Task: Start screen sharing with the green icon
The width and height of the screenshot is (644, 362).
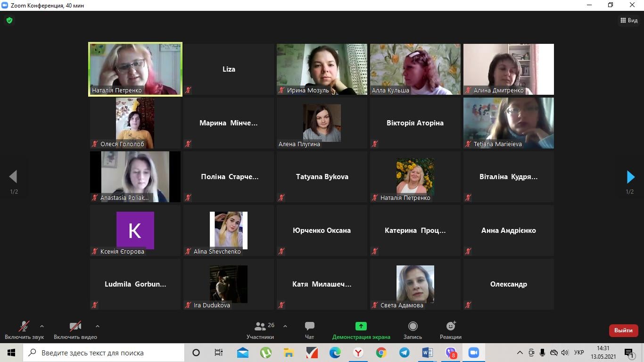Action: pyautogui.click(x=361, y=326)
